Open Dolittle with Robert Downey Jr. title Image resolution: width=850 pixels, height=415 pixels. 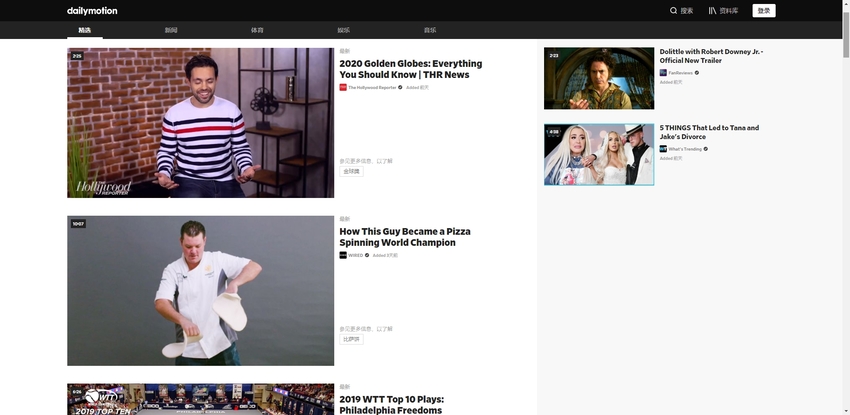coord(711,56)
